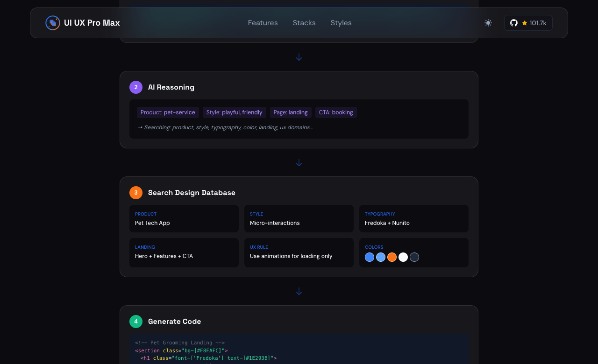Select the Product: pet-service tag

168,112
